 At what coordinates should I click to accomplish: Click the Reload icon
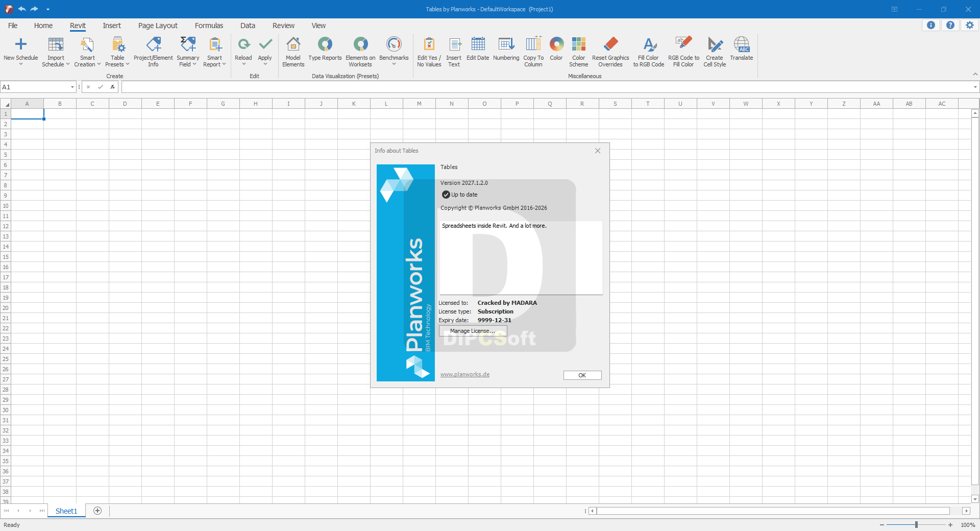(x=243, y=44)
